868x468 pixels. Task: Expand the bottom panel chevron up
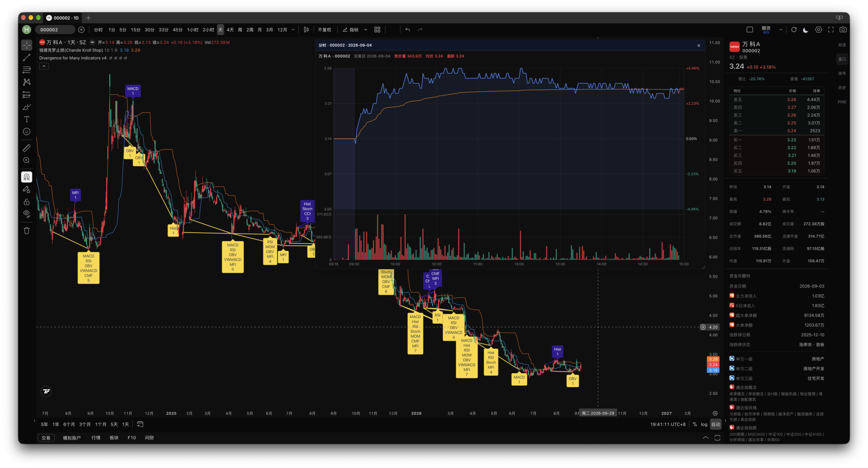(706, 438)
